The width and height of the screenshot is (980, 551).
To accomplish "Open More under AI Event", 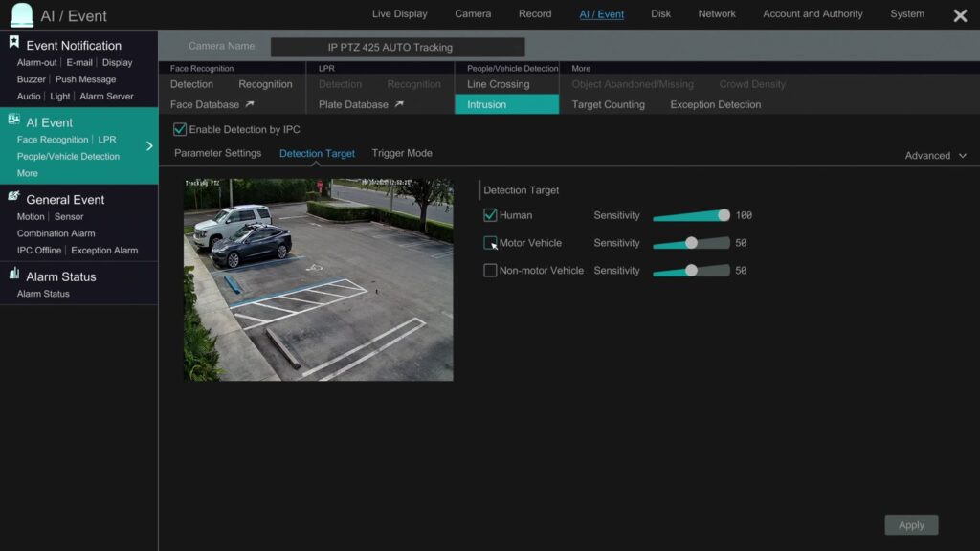I will [28, 173].
